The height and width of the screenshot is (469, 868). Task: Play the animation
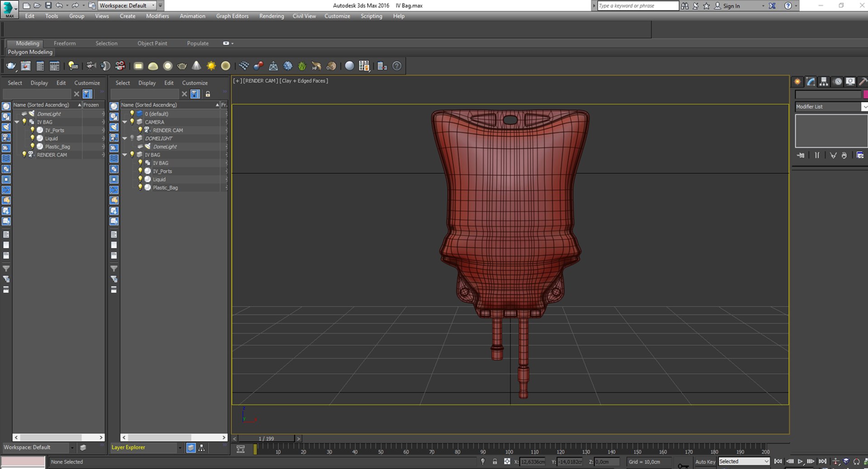tap(800, 462)
